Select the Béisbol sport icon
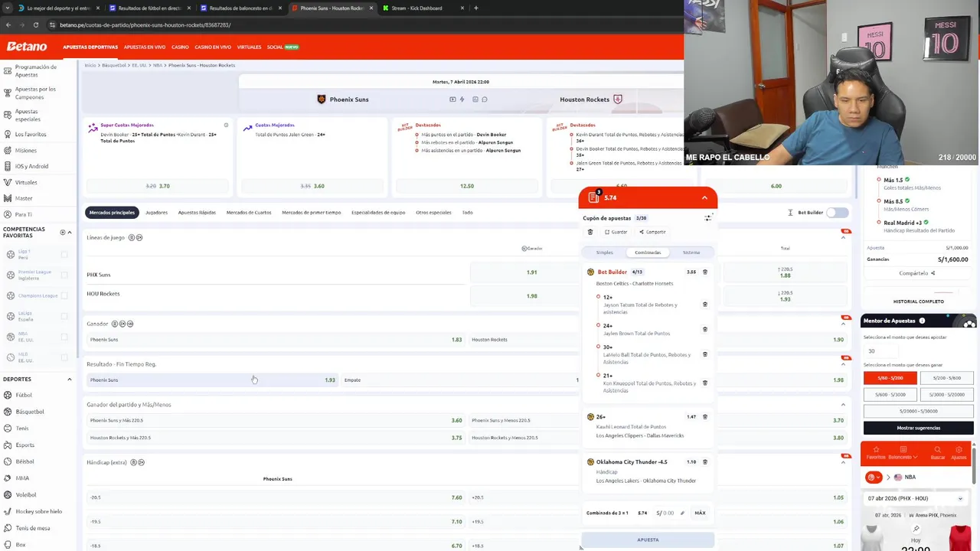The image size is (980, 551). point(8,461)
